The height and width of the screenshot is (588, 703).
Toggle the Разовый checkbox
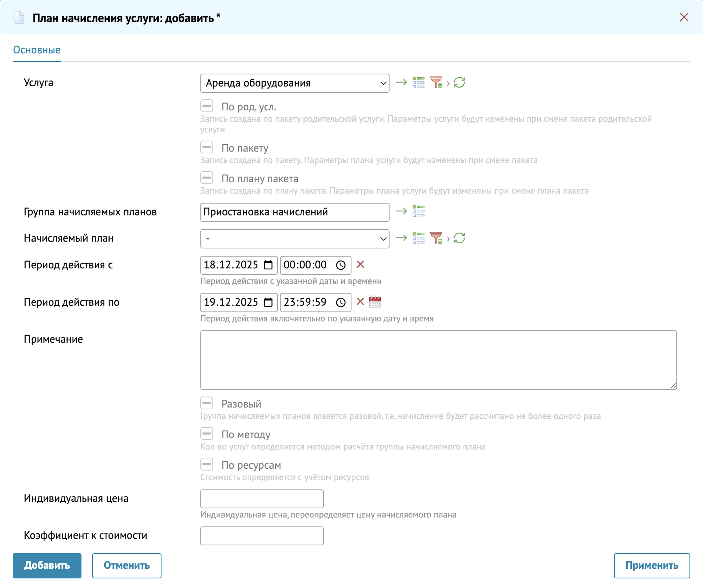(x=207, y=403)
